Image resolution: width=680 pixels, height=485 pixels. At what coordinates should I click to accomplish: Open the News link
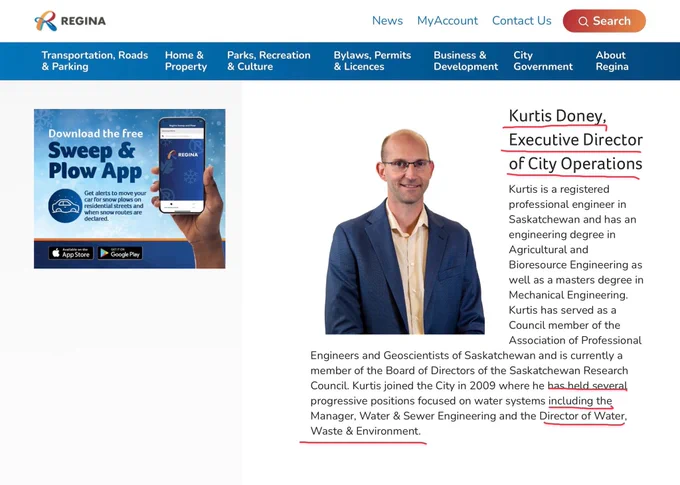click(387, 21)
